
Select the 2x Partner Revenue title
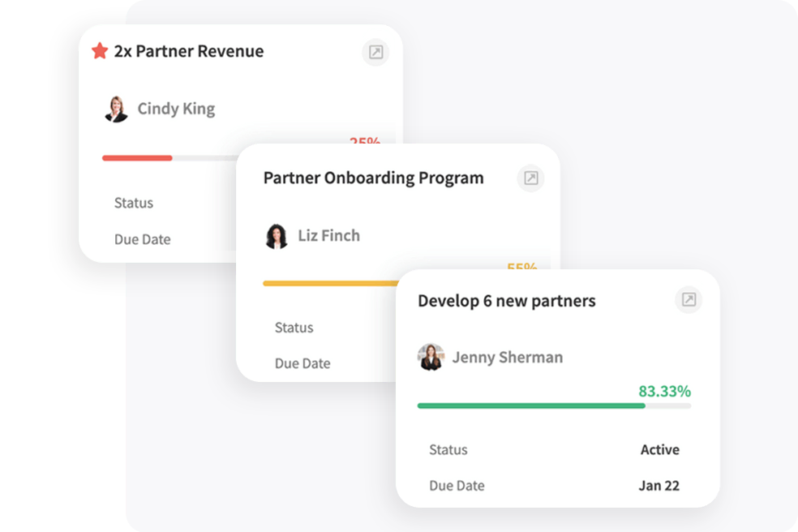pyautogui.click(x=188, y=51)
